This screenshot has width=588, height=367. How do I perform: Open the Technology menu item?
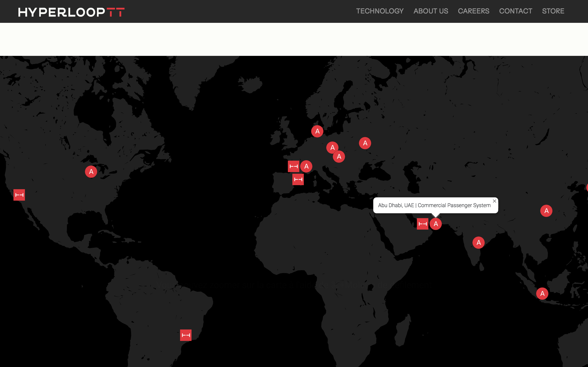(x=380, y=11)
